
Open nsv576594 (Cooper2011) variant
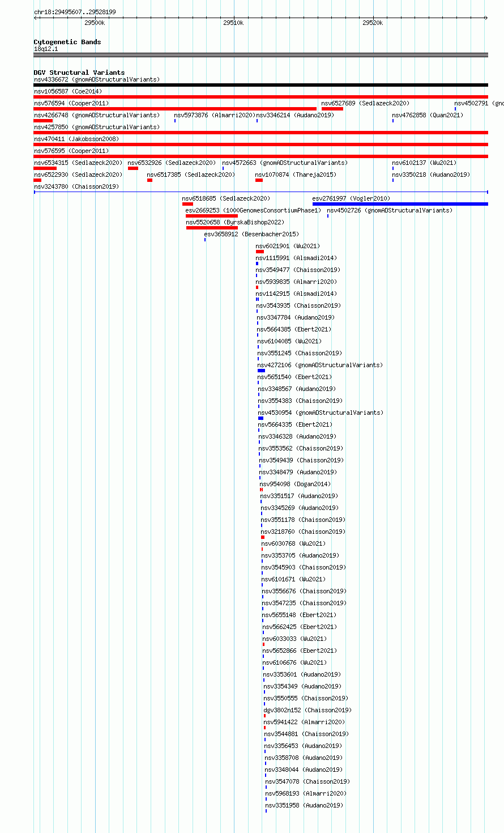click(71, 103)
